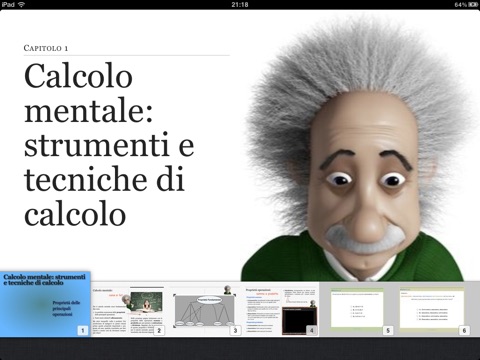Tap the iPad label in status bar
The image size is (480, 360).
(x=8, y=4)
